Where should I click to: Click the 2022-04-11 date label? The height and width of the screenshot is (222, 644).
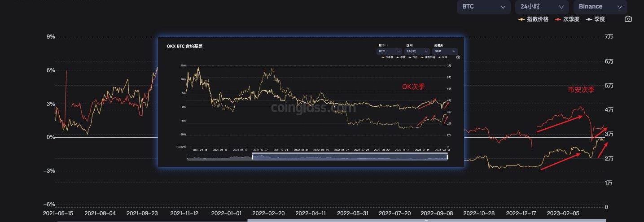(x=311, y=214)
